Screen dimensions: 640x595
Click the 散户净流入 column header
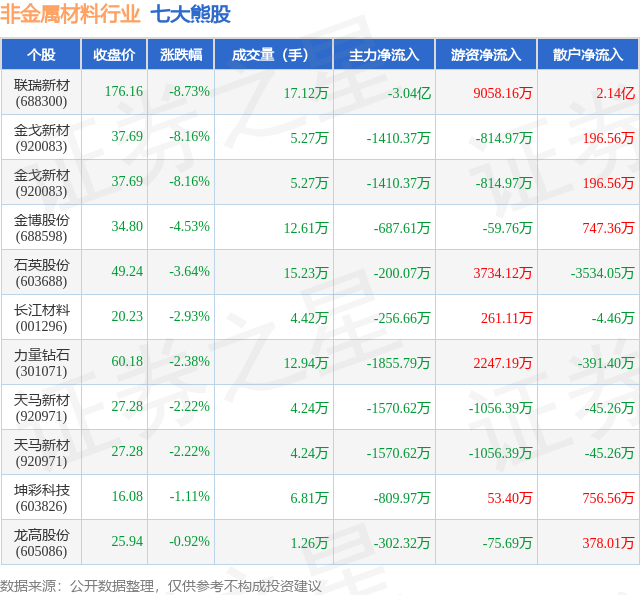tap(588, 54)
